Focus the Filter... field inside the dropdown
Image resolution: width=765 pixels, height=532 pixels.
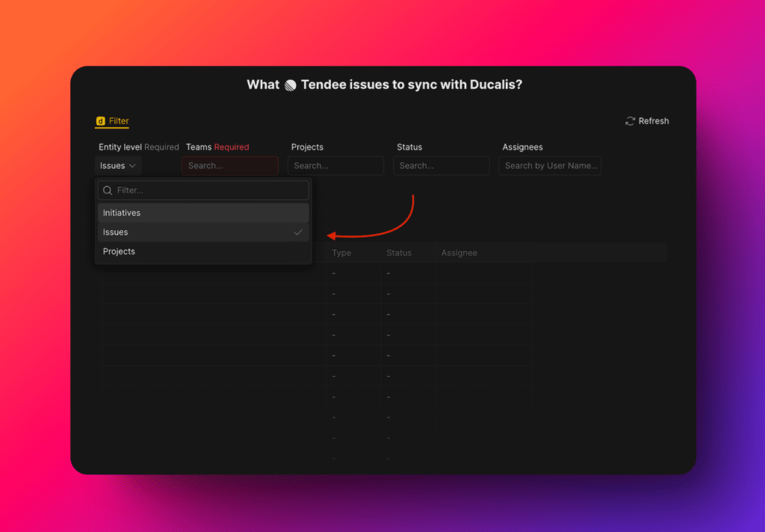coord(209,191)
